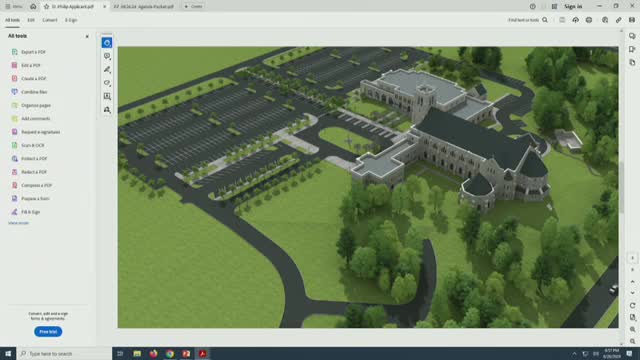Open File Explorer from the taskbar
Screen dimensions: 640x360
click(137, 353)
